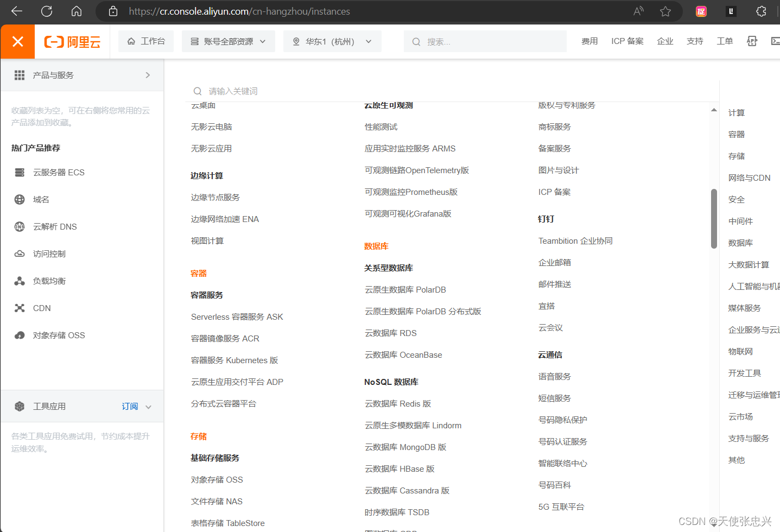Click 费用 in the top navigation
The image size is (780, 532).
point(589,41)
